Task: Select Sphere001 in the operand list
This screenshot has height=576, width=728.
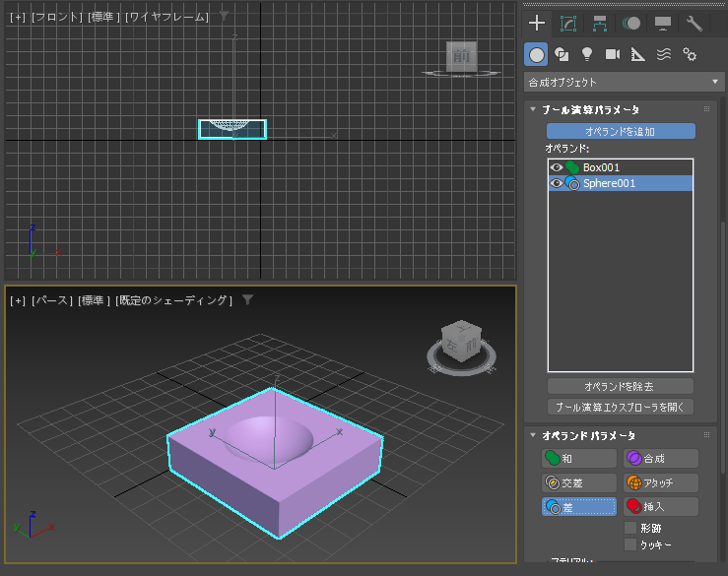Action: (621, 183)
